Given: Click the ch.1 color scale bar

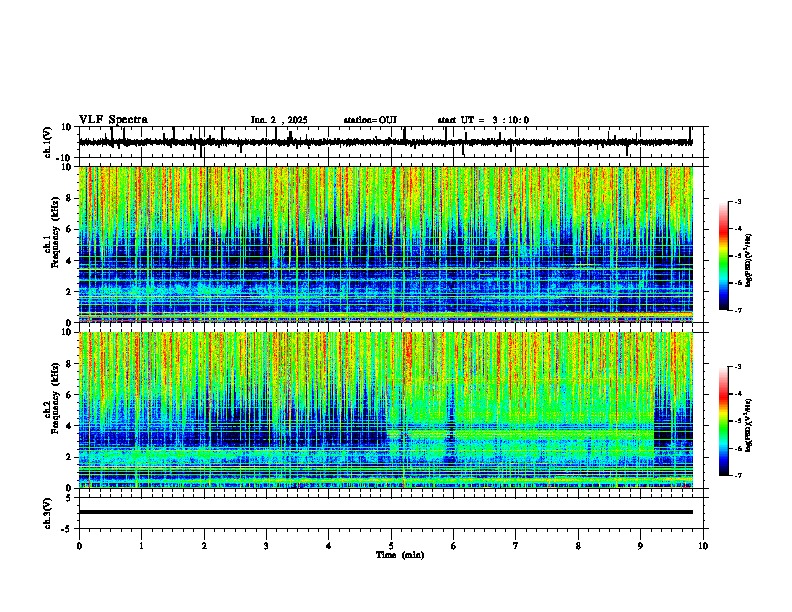Looking at the screenshot, I should 723,256.
